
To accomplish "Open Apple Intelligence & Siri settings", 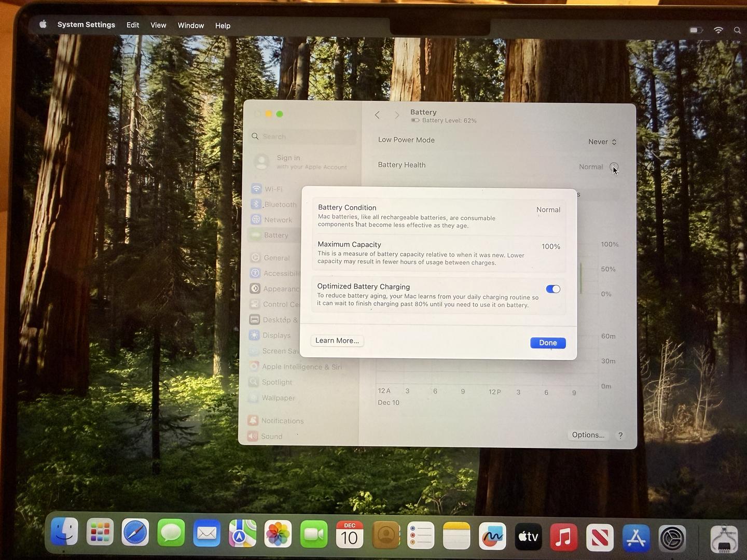I will coord(296,367).
